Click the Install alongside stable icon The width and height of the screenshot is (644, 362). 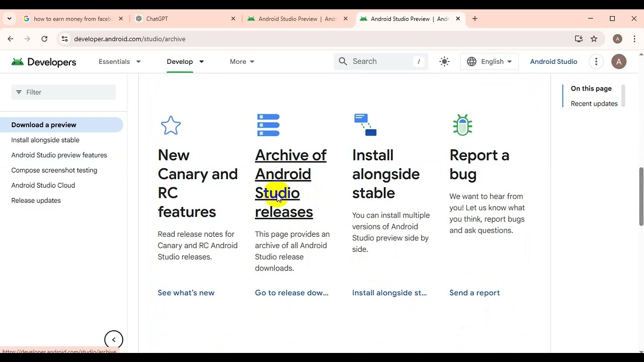coord(365,125)
